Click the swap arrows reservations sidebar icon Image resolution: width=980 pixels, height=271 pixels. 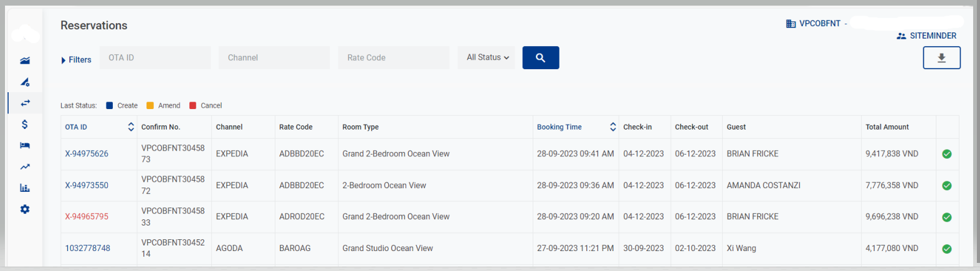pyautogui.click(x=25, y=103)
